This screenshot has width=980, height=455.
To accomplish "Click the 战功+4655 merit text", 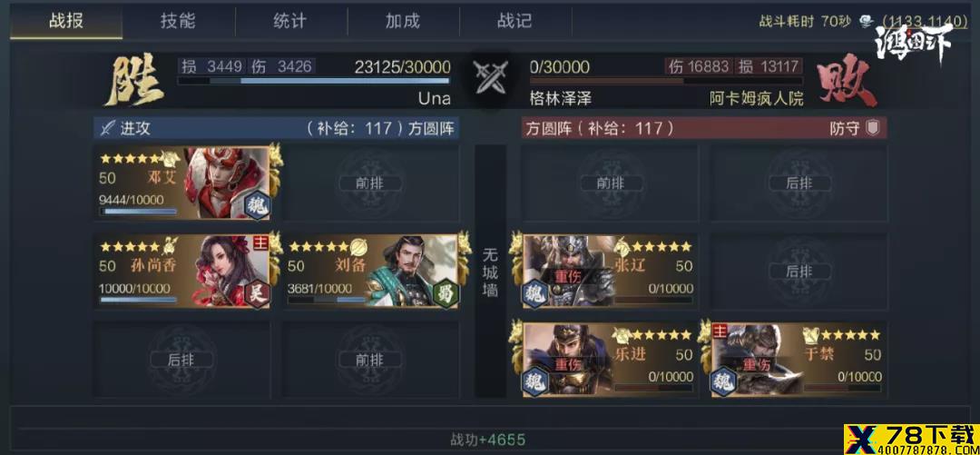I will pos(487,440).
